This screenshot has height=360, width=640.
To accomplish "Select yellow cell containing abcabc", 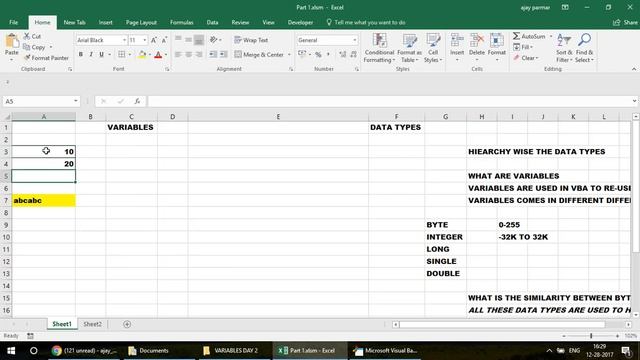I will [44, 200].
